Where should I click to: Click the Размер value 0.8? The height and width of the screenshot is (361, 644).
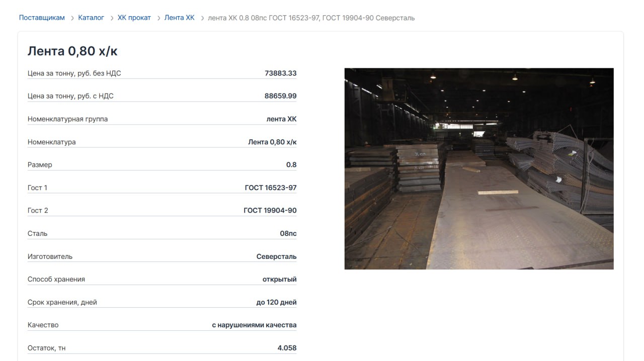coord(291,165)
